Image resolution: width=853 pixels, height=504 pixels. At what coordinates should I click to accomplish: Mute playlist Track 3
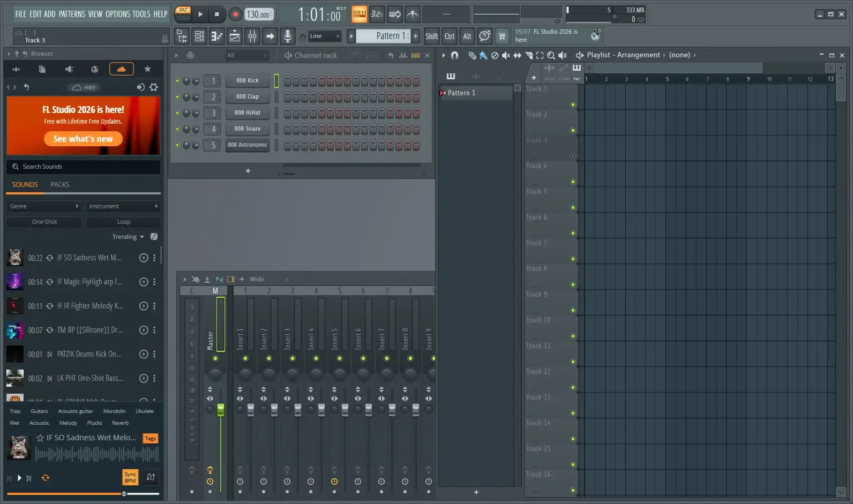click(573, 156)
